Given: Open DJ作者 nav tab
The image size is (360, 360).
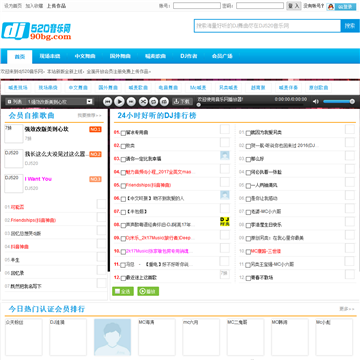Looking at the screenshot, I should [x=188, y=56].
